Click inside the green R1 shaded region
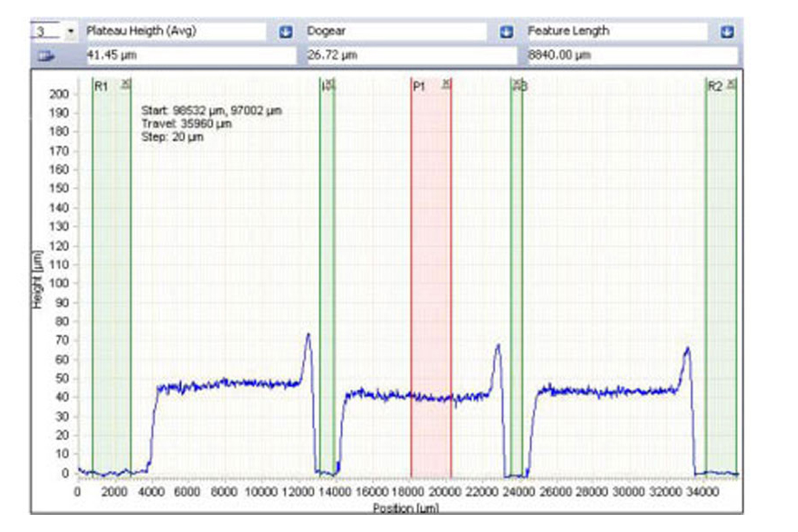Viewport: 798px width, 532px height. pyautogui.click(x=112, y=266)
